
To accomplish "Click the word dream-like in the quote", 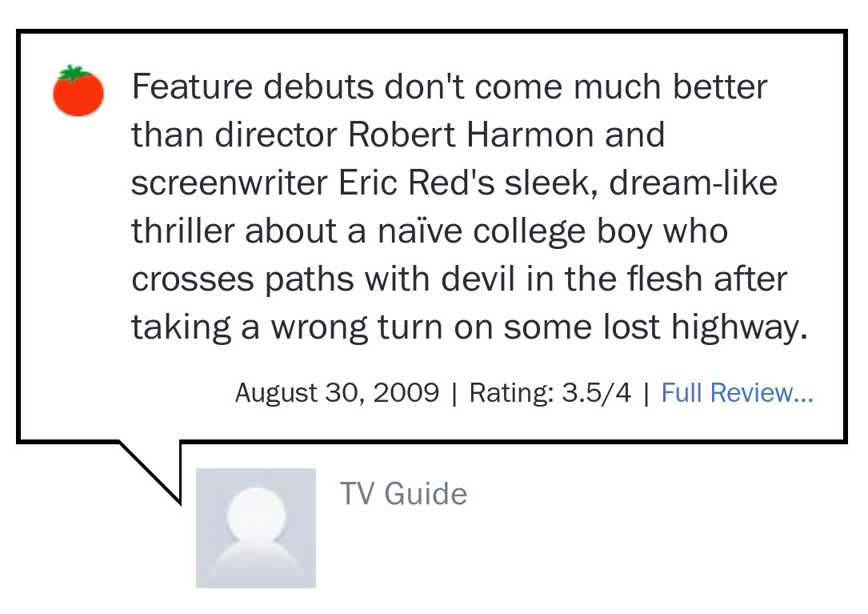I will point(693,183).
